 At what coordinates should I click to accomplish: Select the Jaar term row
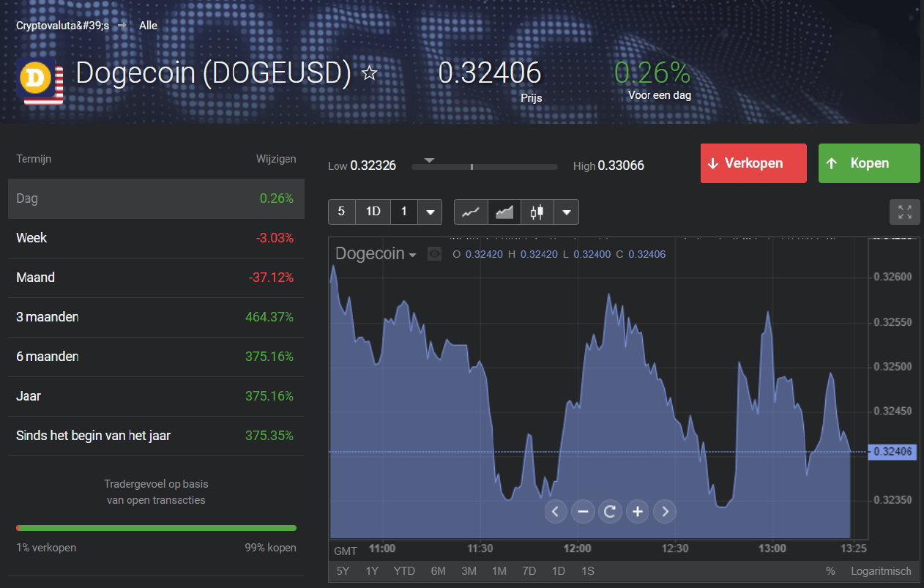156,396
